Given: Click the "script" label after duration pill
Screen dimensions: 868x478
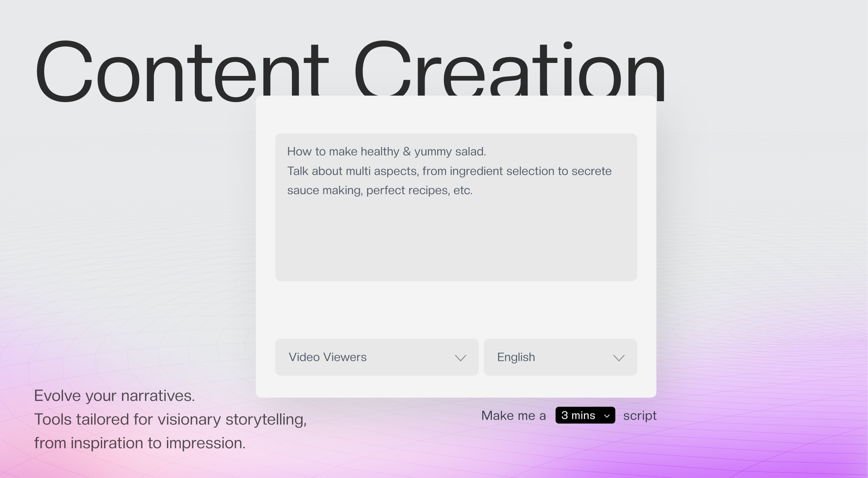Looking at the screenshot, I should (640, 416).
